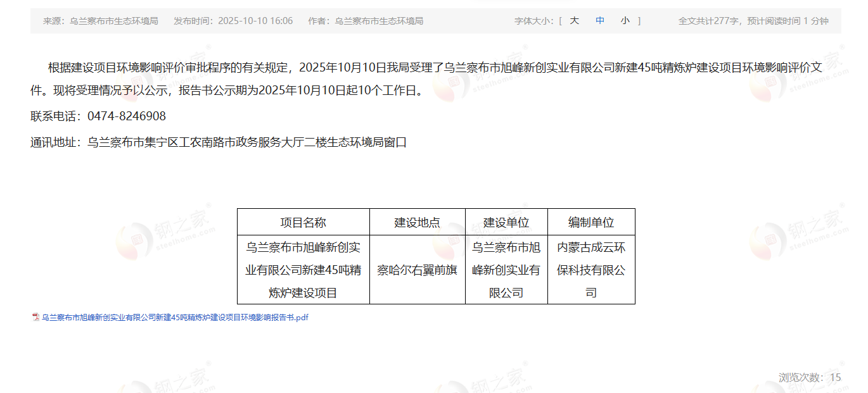Viewport: 868px width, 393px height.
Task: Click the 内蒙古成云环保科技有限公司 table cell
Action: [x=590, y=270]
